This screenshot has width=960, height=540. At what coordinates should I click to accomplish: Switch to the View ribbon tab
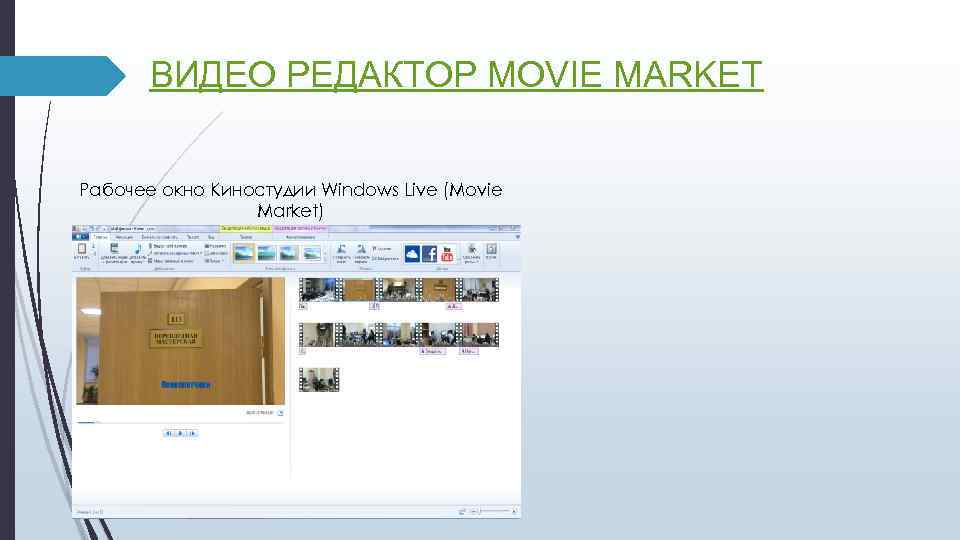[211, 236]
